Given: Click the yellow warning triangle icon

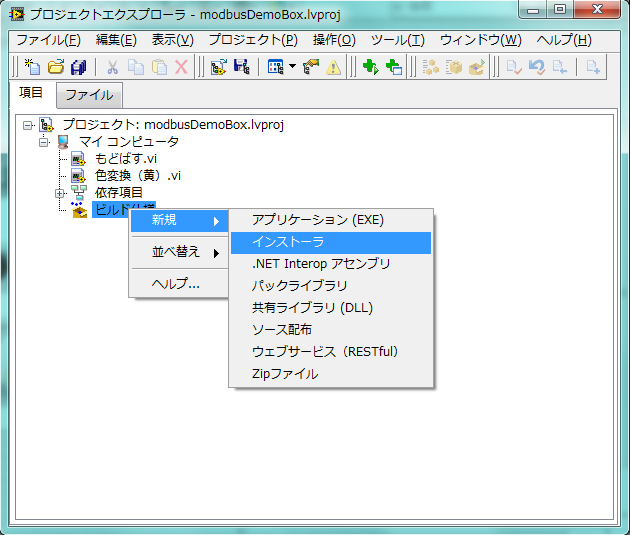Looking at the screenshot, I should click(x=333, y=67).
